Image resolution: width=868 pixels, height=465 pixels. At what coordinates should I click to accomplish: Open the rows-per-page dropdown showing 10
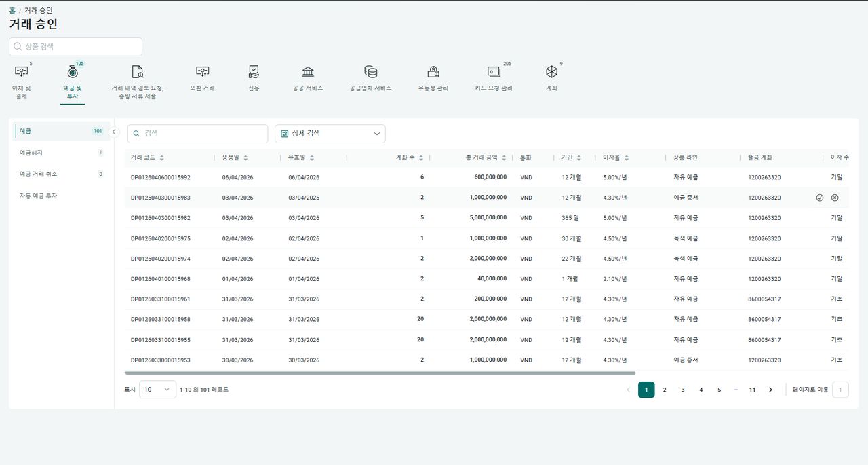coord(158,390)
